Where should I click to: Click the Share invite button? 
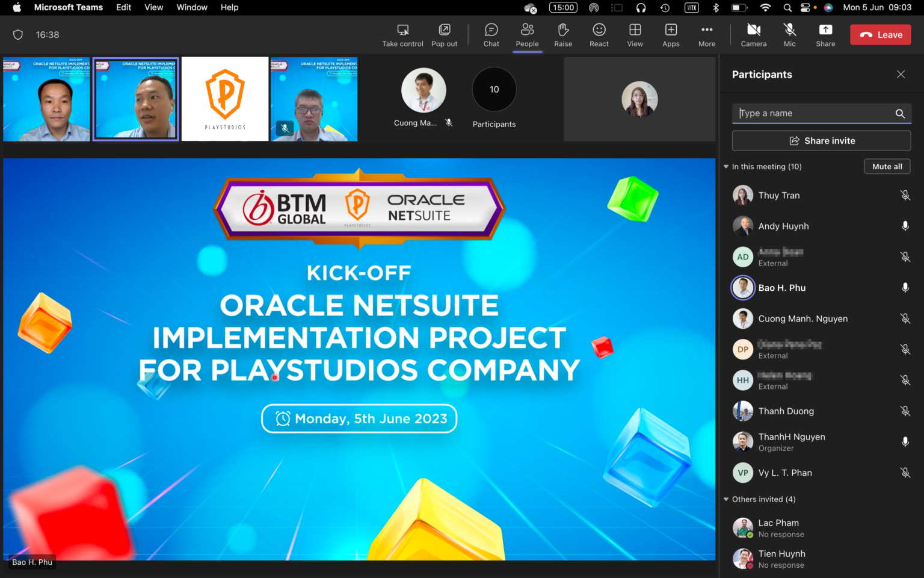[821, 141]
